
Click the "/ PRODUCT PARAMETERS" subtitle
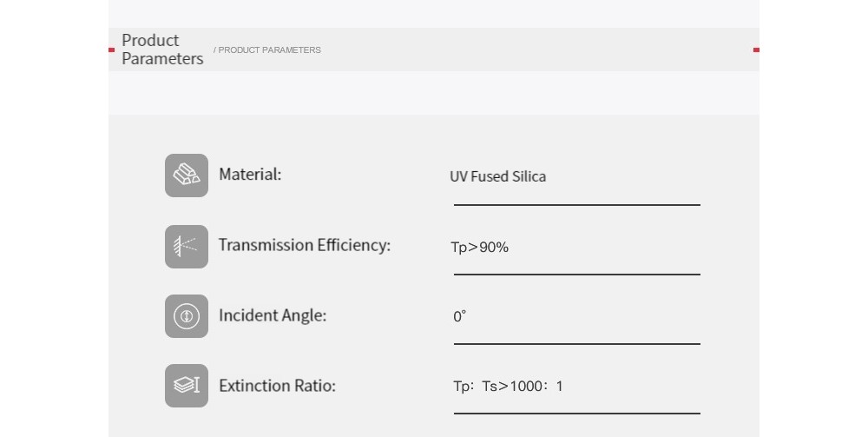[267, 50]
